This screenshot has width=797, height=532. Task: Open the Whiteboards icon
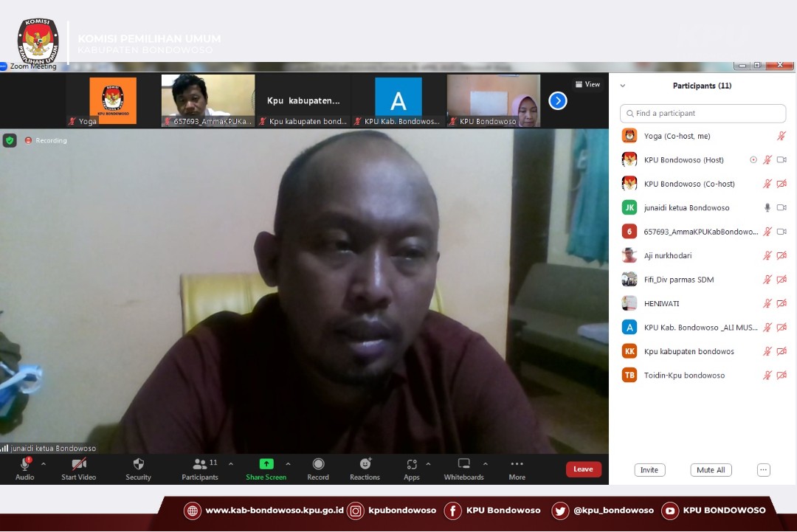click(x=463, y=464)
